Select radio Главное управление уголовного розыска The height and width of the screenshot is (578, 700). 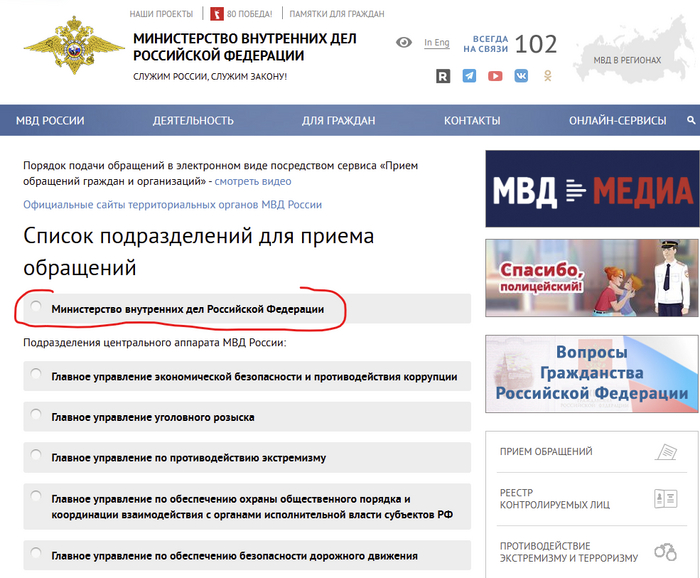tap(36, 414)
